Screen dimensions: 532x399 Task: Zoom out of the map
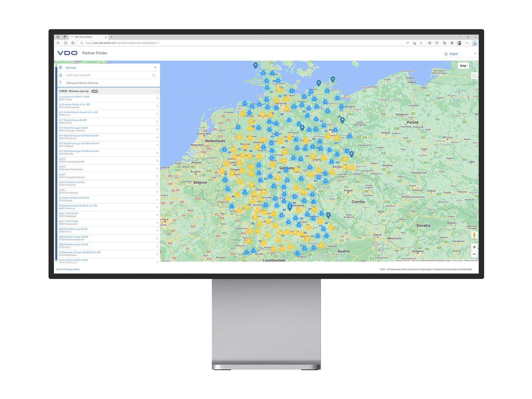coord(474,254)
